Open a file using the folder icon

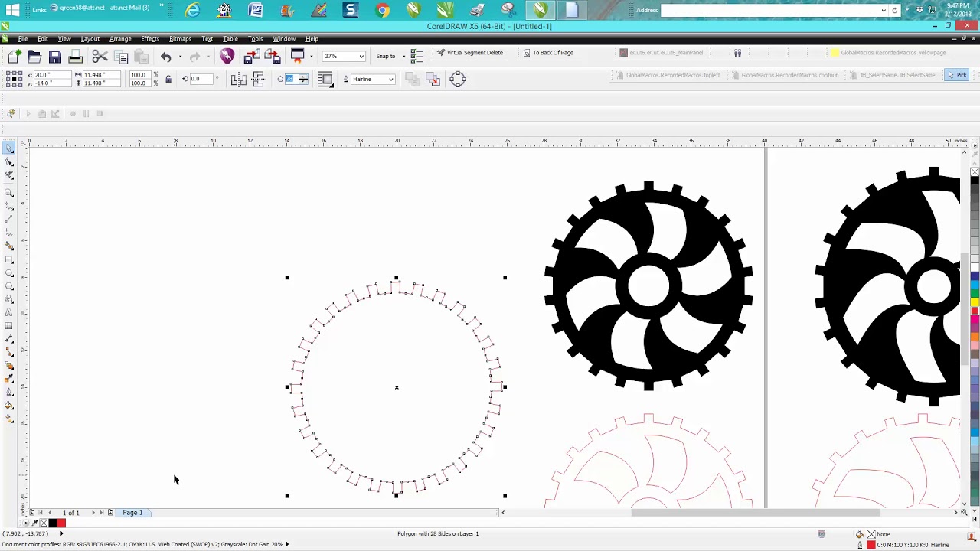click(x=34, y=56)
